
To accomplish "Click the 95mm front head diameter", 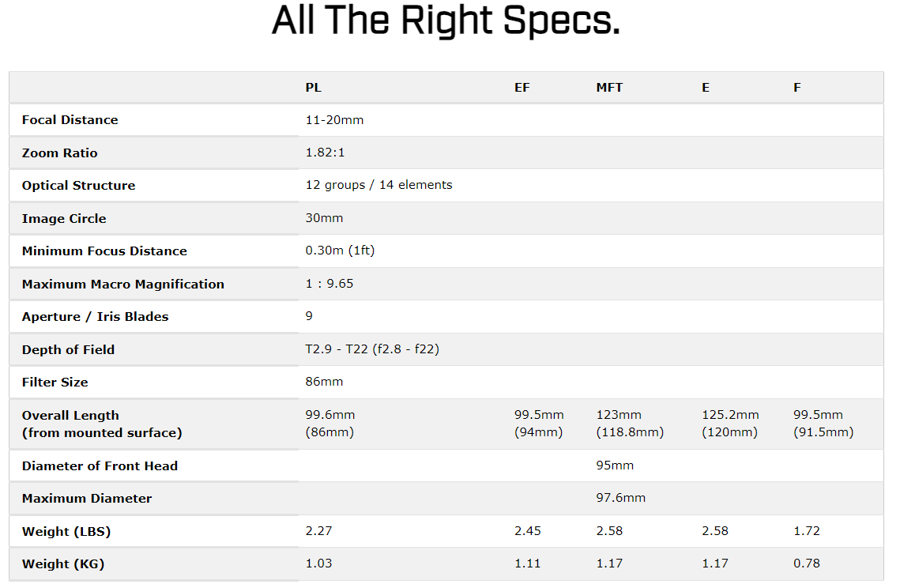I will coord(615,465).
